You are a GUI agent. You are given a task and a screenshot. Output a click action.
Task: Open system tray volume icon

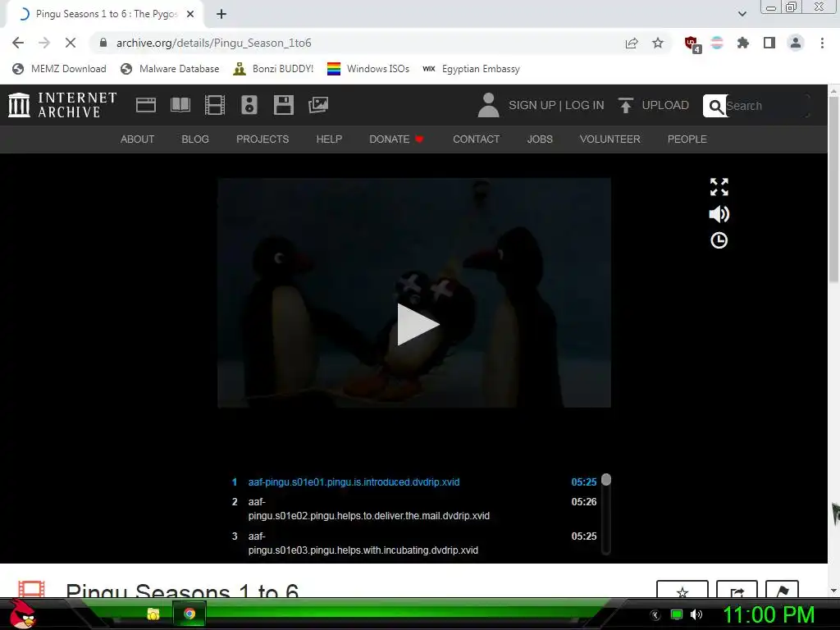click(x=696, y=614)
